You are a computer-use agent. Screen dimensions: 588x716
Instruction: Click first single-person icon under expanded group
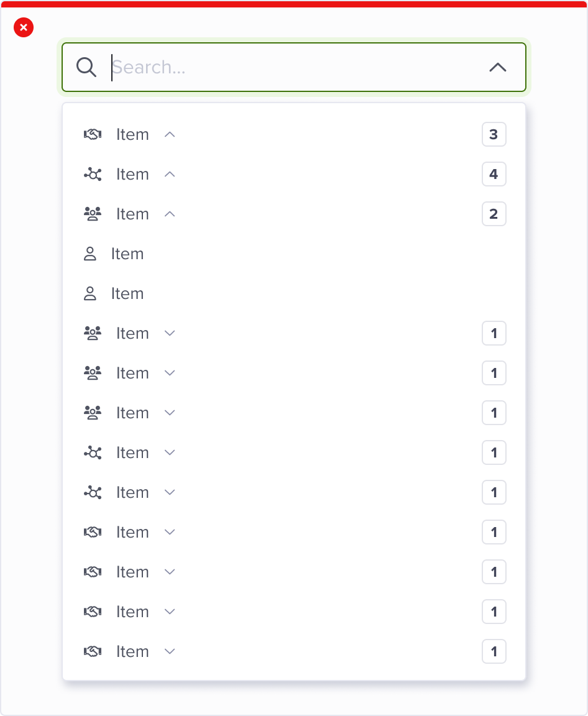90,254
